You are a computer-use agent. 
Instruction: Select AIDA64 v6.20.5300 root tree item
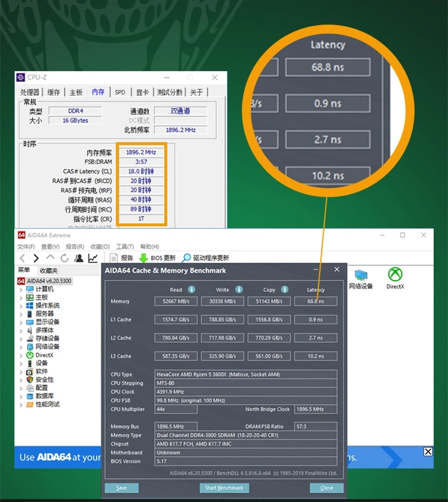pos(45,281)
